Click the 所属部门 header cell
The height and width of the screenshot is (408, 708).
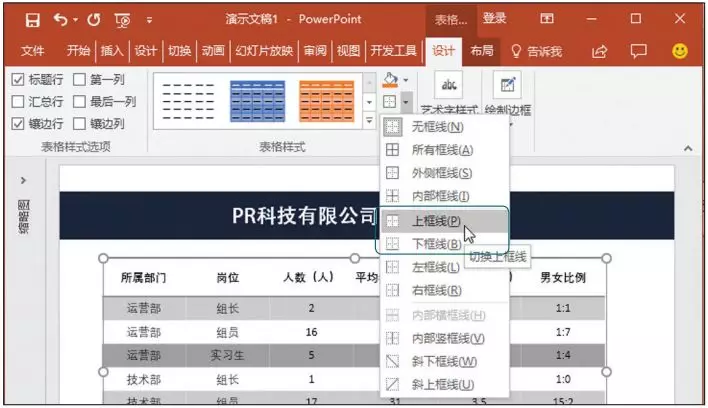(144, 278)
